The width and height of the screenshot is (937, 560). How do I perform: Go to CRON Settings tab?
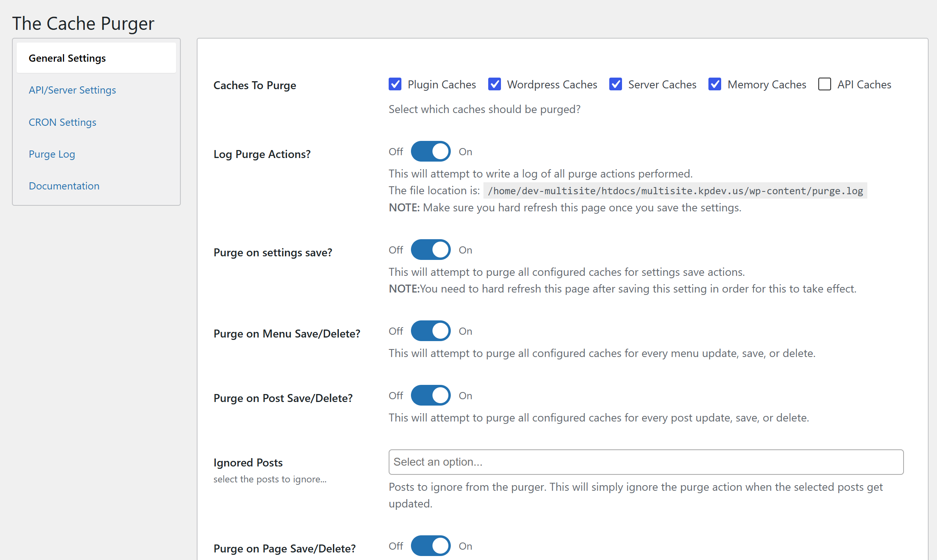coord(63,122)
